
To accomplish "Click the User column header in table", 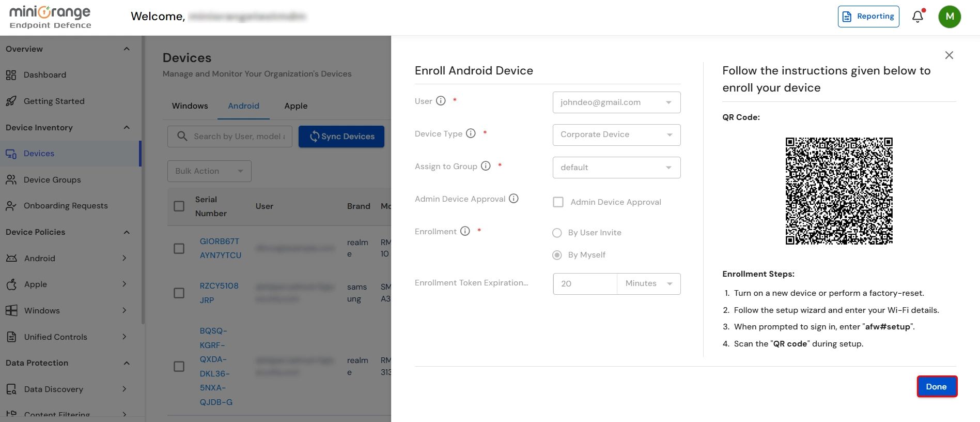I will [x=265, y=206].
